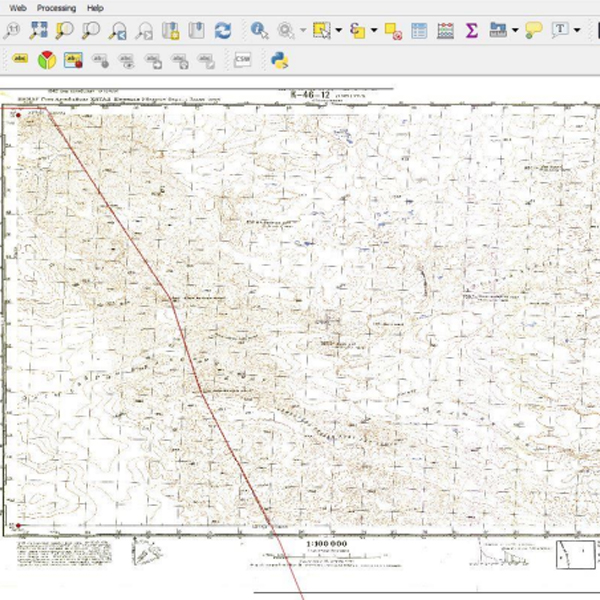Click Zoom to Native Resolution icon

(13, 31)
